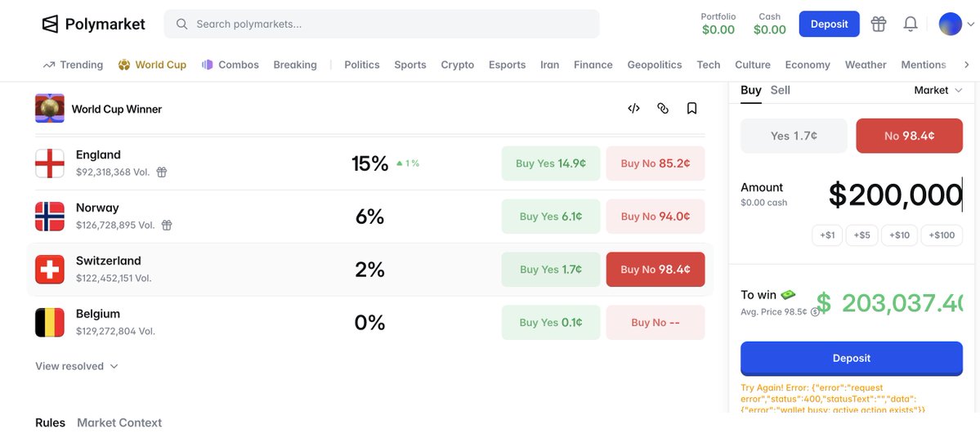Click the amount input field
The width and height of the screenshot is (980, 438).
point(895,195)
